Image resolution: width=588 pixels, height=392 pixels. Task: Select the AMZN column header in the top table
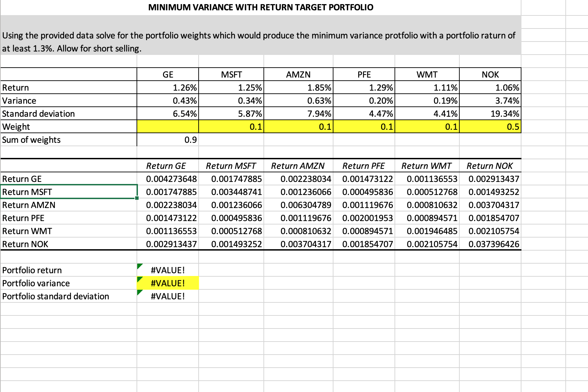(298, 74)
